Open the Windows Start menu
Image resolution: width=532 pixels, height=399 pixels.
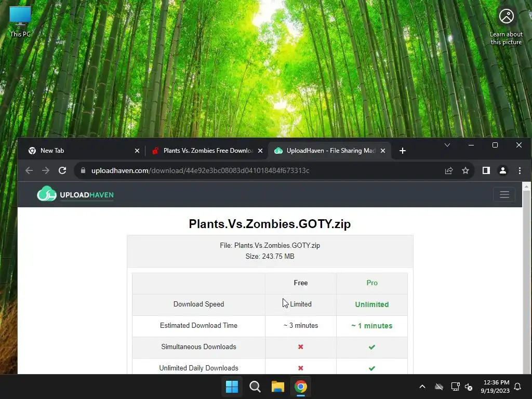click(x=232, y=387)
